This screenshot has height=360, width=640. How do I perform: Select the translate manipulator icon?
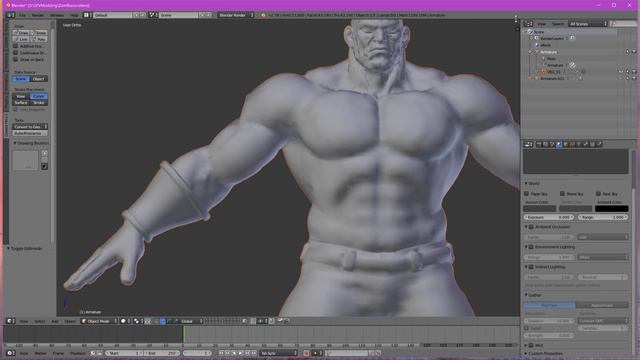pyautogui.click(x=163, y=321)
